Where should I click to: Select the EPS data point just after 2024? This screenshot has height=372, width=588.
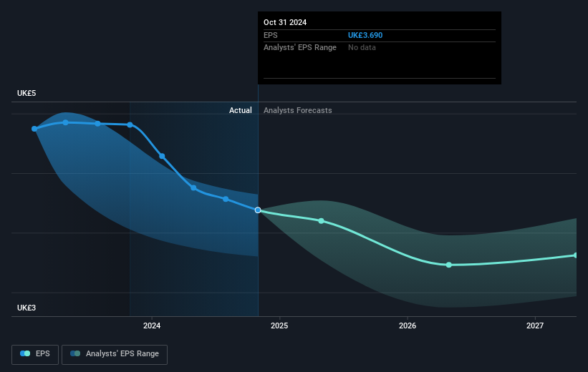coord(162,156)
